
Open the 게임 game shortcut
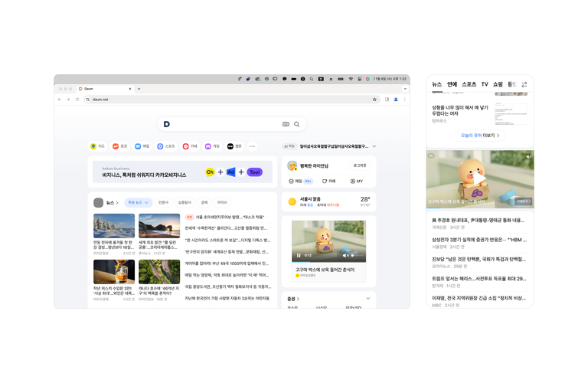pos(212,146)
